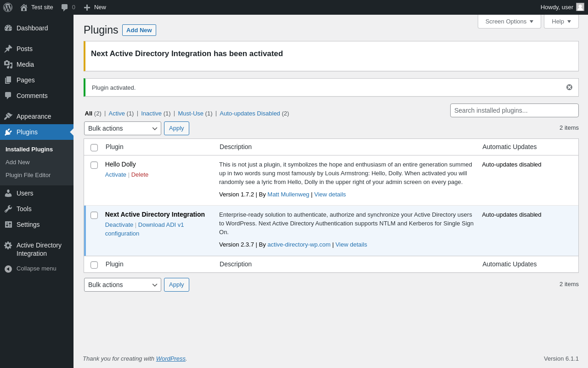This screenshot has width=588, height=368.
Task: Click the Tools wrench icon
Action: pyautogui.click(x=8, y=209)
